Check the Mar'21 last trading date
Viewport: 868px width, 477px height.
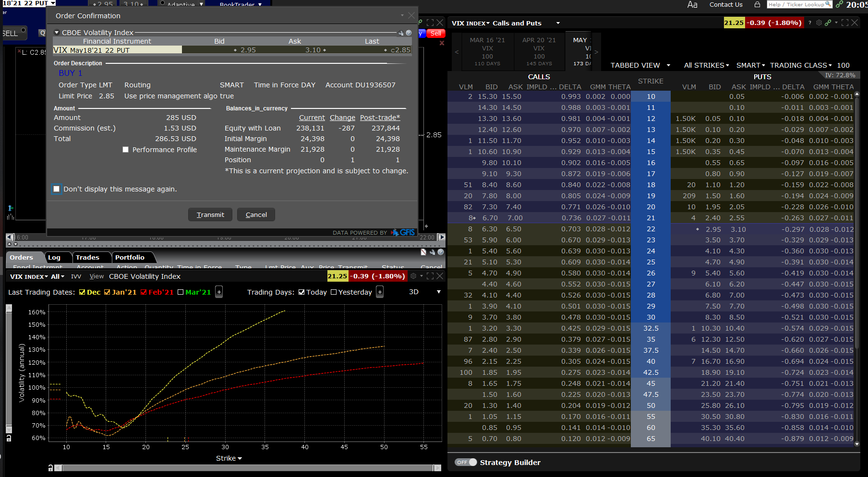pos(181,292)
